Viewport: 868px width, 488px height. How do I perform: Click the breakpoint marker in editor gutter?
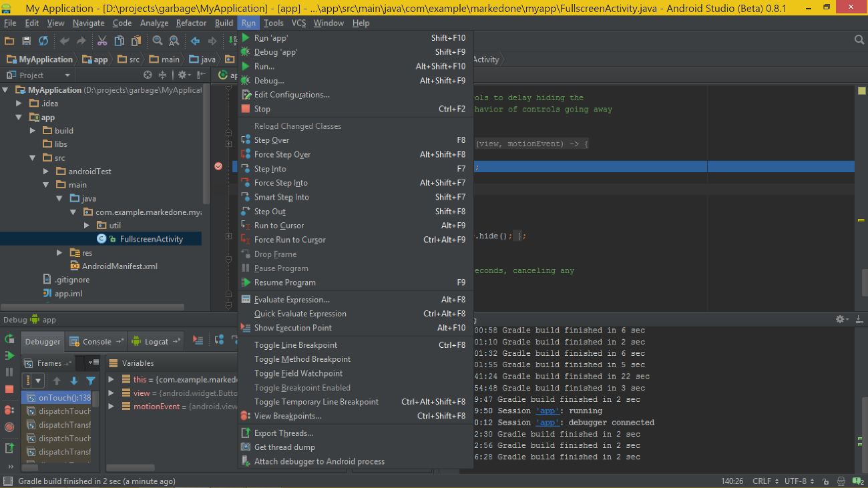tap(218, 166)
